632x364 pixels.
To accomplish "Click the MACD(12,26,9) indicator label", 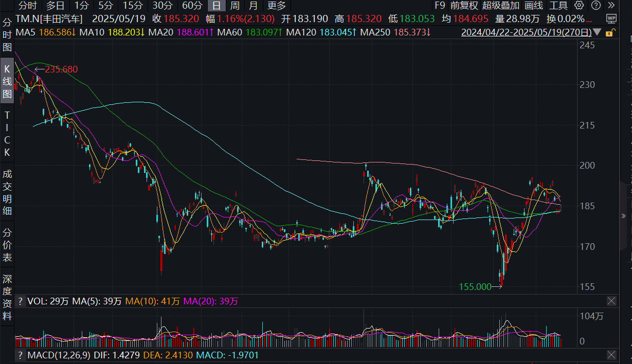I will [59, 355].
